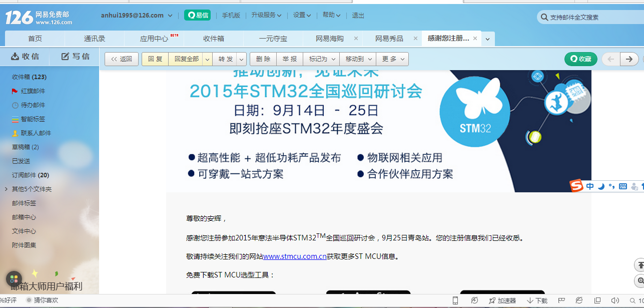
Task: Open the 更多 dropdown
Action: [392, 59]
